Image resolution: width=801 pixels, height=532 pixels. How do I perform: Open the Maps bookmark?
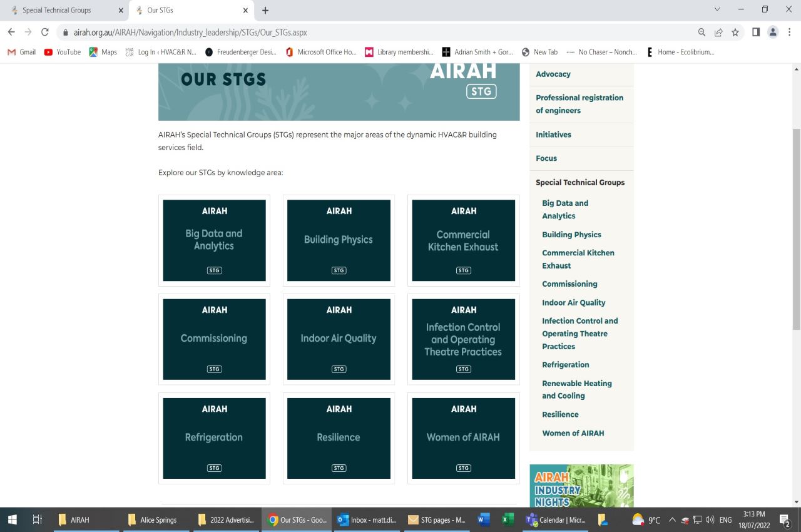point(103,52)
